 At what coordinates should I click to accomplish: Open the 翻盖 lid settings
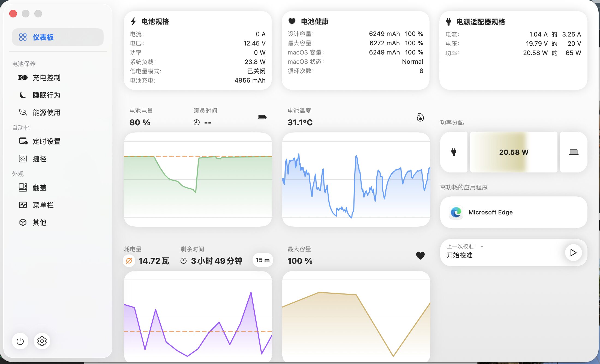(x=40, y=187)
